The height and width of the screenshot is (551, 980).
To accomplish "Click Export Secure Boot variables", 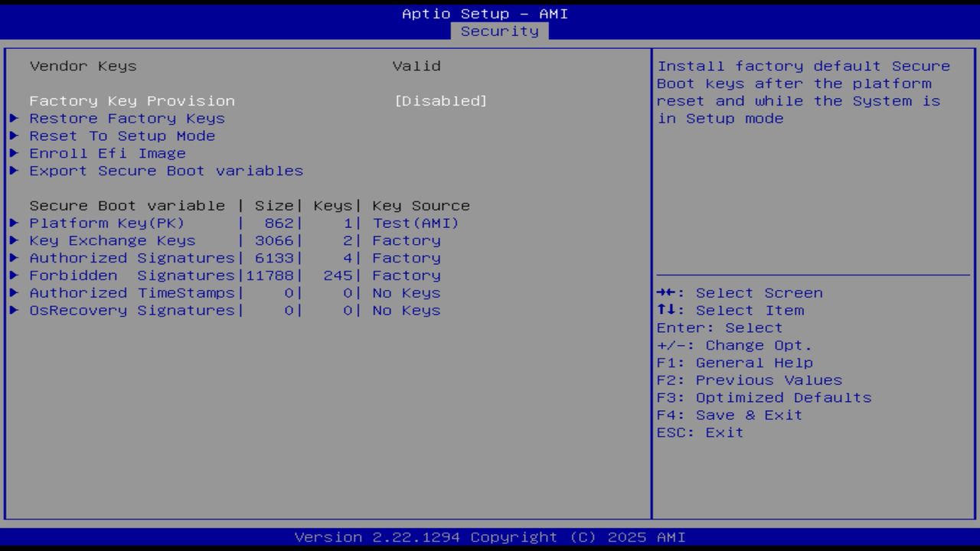I will click(165, 171).
